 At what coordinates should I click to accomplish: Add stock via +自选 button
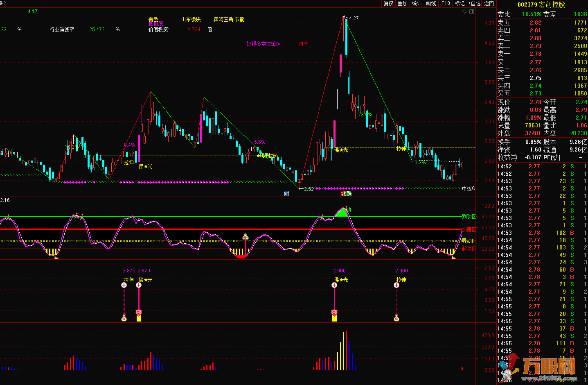pos(475,3)
